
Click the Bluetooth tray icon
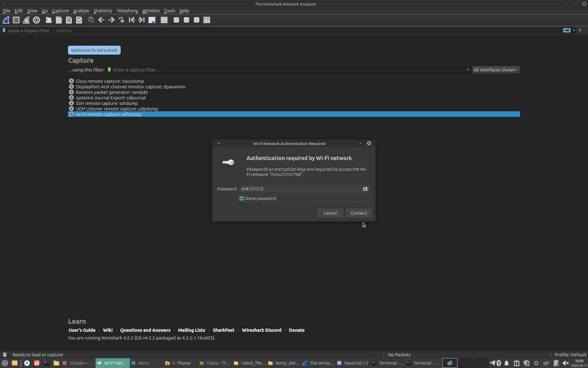click(x=499, y=363)
